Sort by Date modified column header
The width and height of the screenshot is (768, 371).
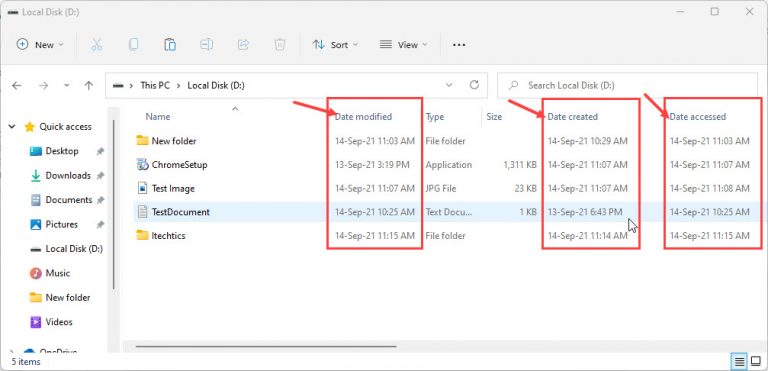pyautogui.click(x=363, y=117)
